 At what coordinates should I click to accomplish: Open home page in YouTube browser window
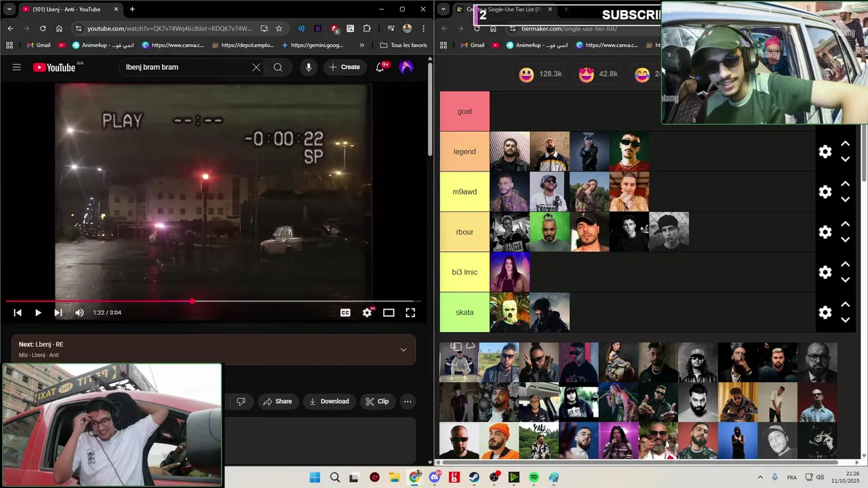(59, 28)
